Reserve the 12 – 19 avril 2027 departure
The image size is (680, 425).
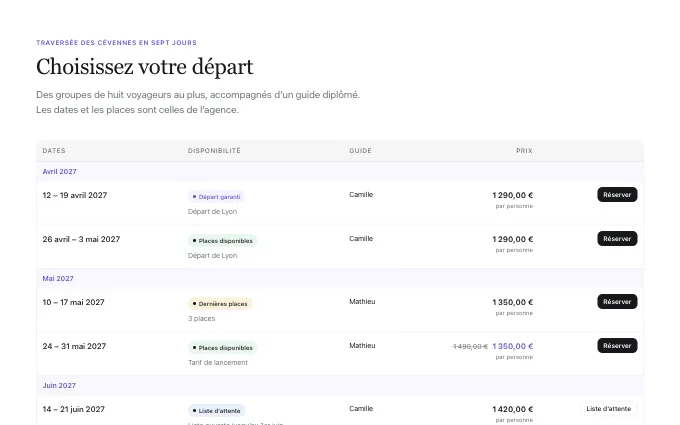click(617, 195)
